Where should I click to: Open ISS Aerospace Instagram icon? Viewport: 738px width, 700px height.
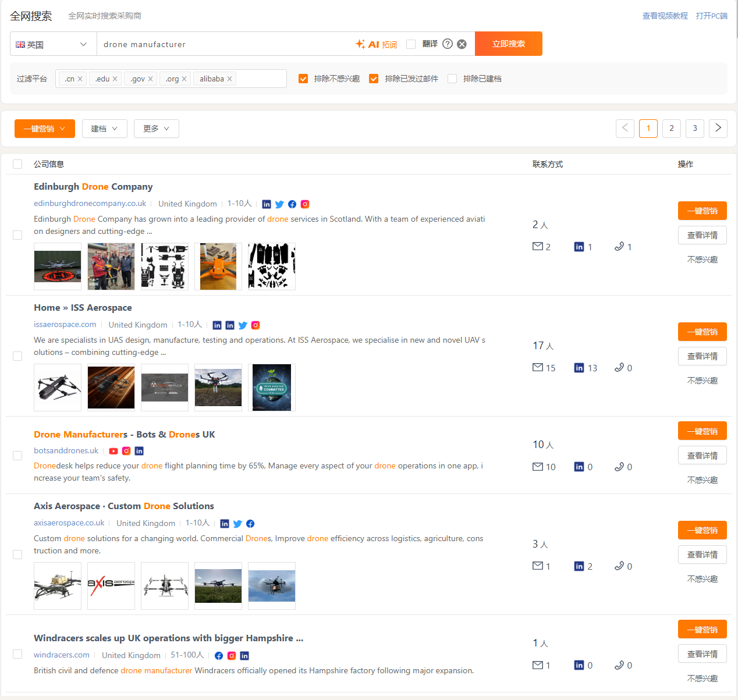pos(256,325)
